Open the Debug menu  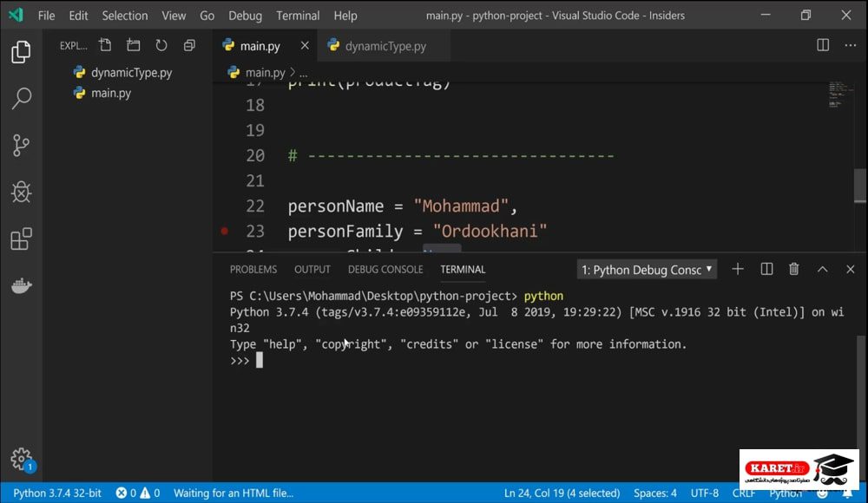pyautogui.click(x=246, y=16)
